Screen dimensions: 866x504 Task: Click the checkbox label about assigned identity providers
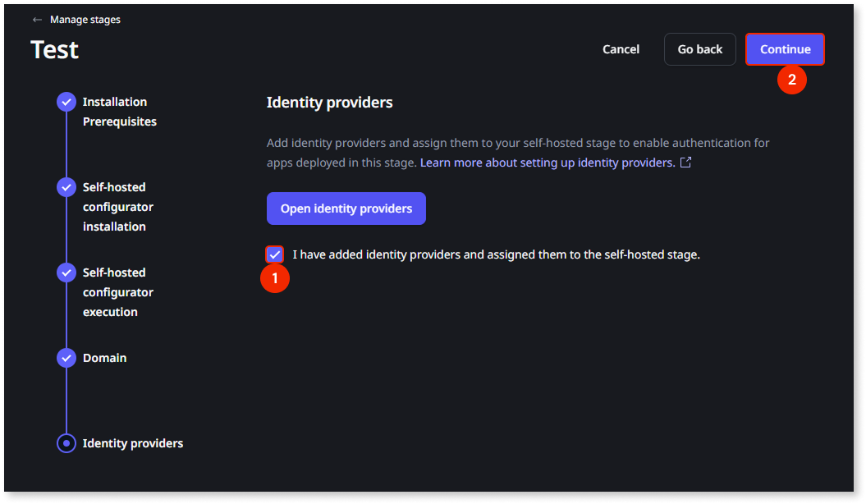(x=496, y=254)
